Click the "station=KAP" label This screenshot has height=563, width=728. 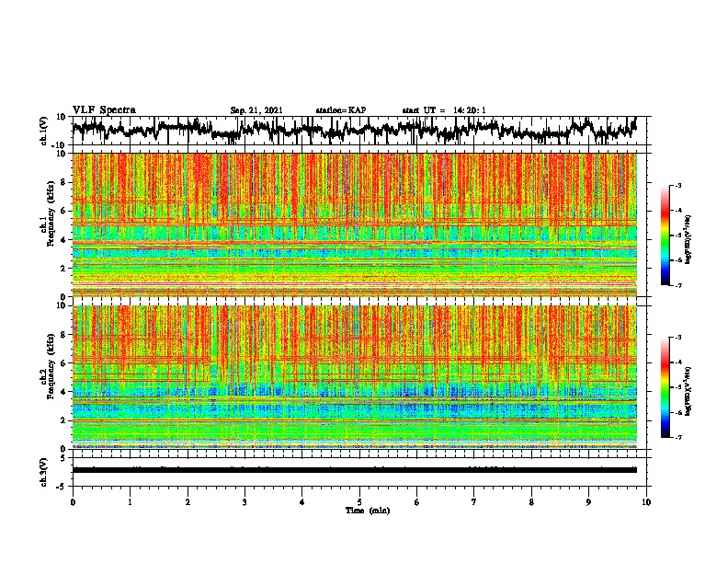click(341, 110)
